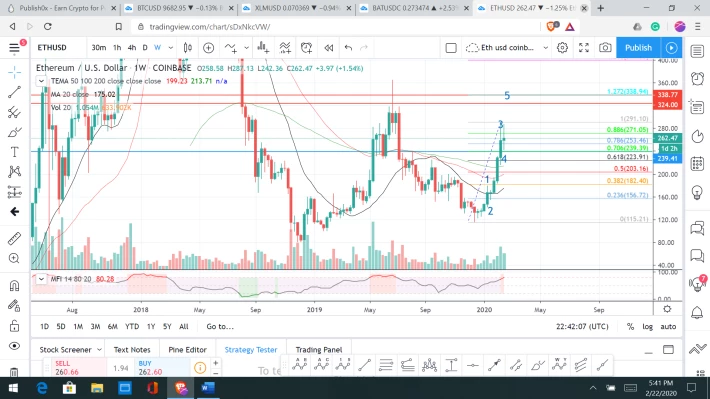Click Go to... date button
This screenshot has width=710, height=399.
[x=220, y=327]
